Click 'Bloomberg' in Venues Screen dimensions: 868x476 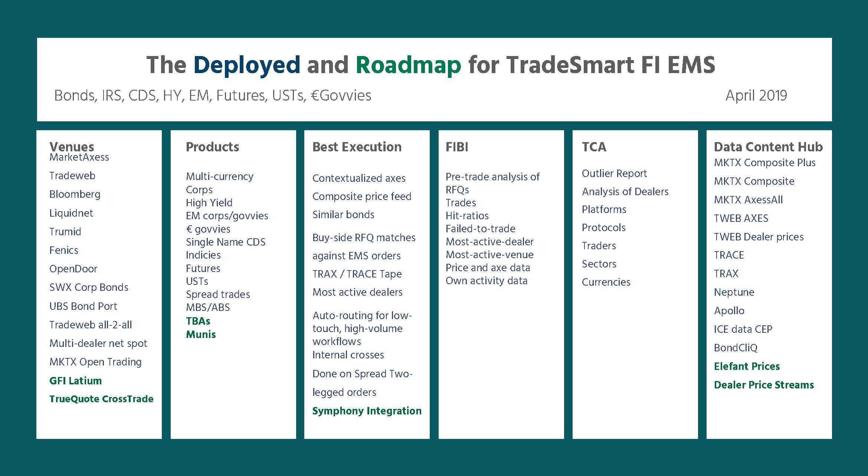click(75, 195)
